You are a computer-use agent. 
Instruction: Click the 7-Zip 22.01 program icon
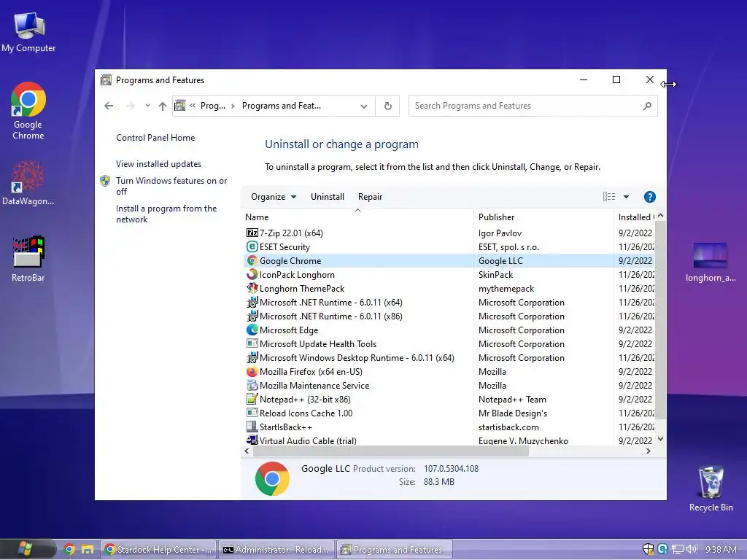click(x=252, y=233)
